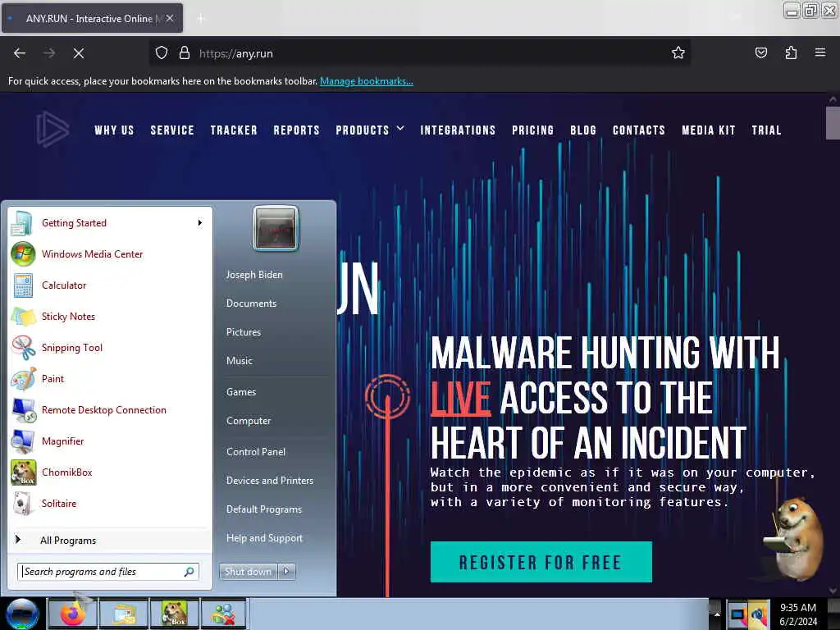The height and width of the screenshot is (630, 840).
Task: Click the ANY.RUN logo in the site header
Action: click(52, 129)
